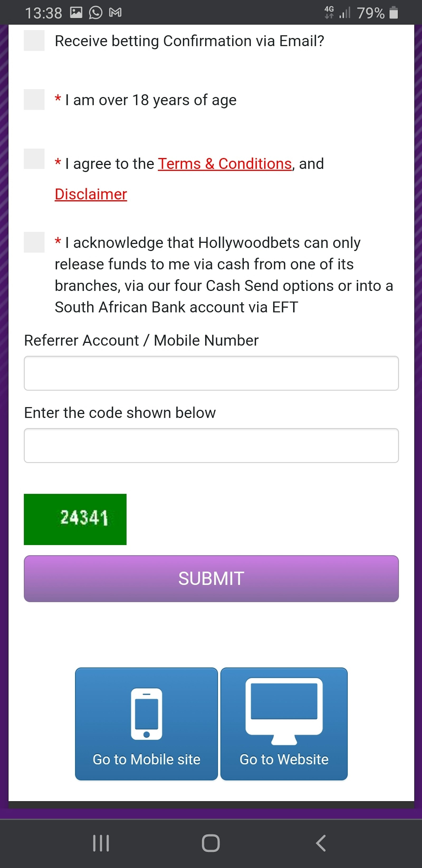Viewport: 422px width, 868px height.
Task: Open recent apps navigation icon
Action: [x=101, y=843]
